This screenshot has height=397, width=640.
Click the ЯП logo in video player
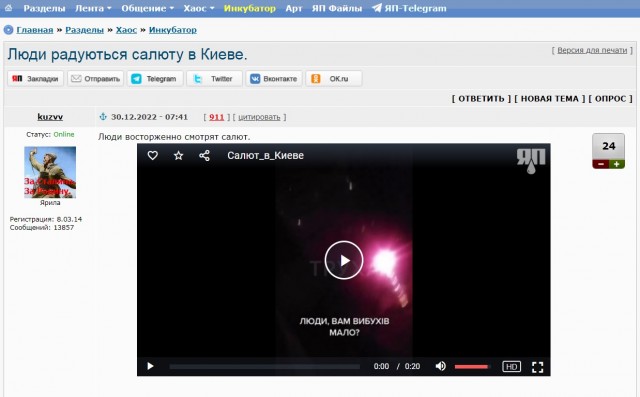pos(531,161)
